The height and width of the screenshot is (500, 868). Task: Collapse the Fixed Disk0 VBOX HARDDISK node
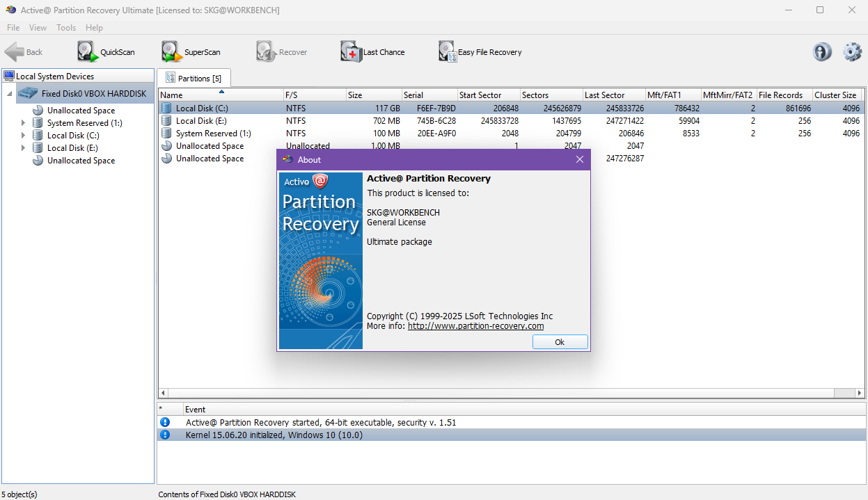[10, 93]
